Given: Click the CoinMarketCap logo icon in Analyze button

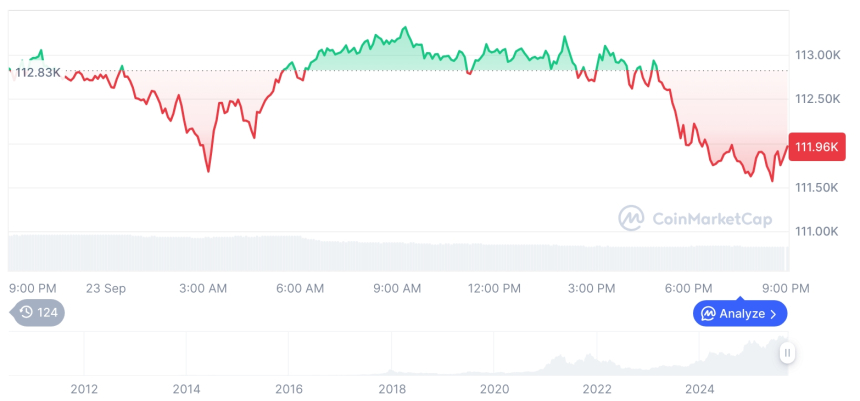Looking at the screenshot, I should [708, 314].
